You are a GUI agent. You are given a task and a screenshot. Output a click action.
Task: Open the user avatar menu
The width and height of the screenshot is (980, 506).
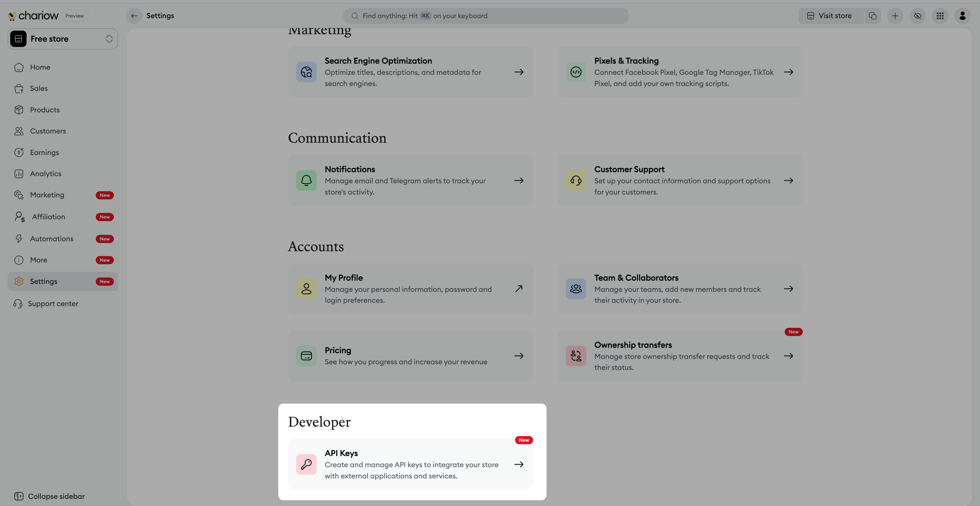pyautogui.click(x=962, y=16)
